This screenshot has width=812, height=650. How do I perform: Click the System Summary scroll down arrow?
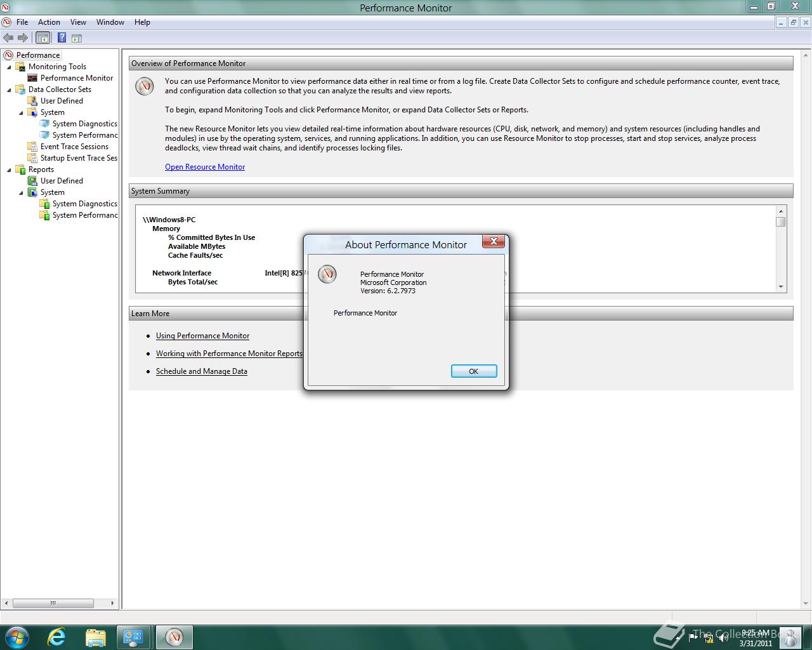point(781,287)
